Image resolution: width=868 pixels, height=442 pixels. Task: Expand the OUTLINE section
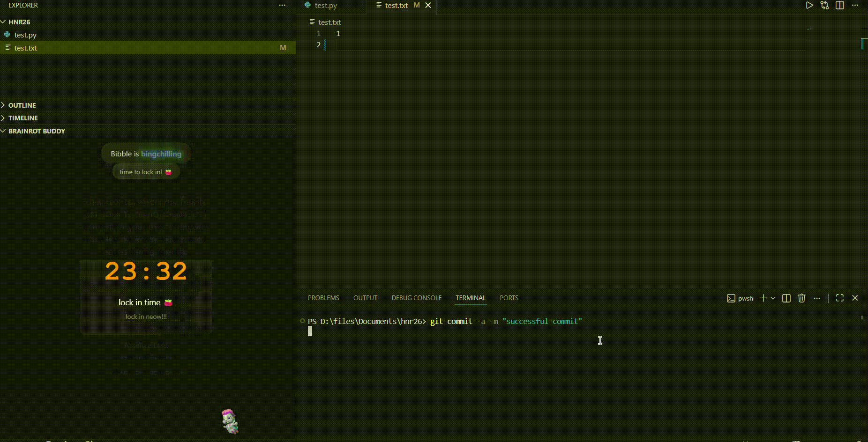pos(22,105)
